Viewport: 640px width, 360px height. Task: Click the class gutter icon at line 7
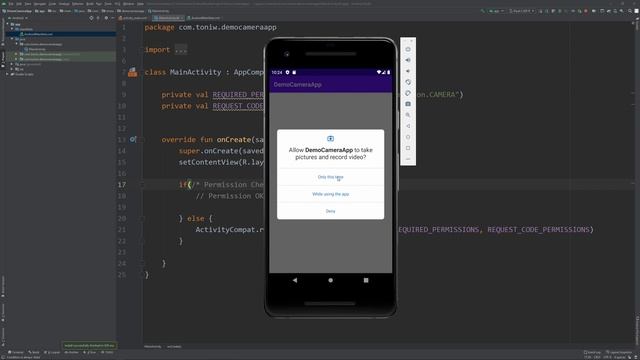coord(133,72)
